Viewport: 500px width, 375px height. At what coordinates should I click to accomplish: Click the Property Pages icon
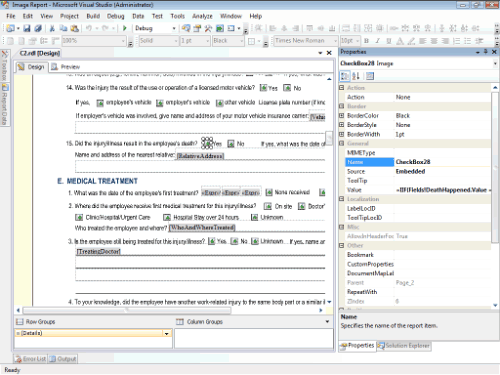click(370, 76)
